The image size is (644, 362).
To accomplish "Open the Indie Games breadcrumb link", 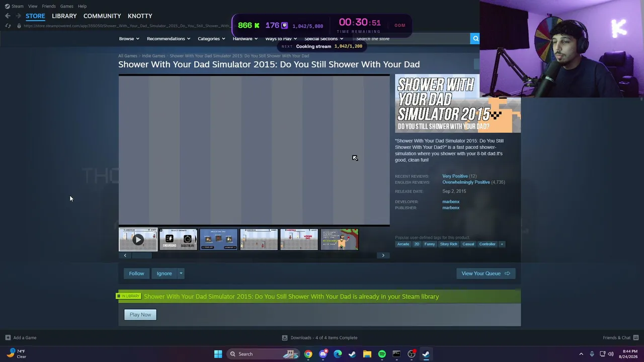I will [x=153, y=56].
